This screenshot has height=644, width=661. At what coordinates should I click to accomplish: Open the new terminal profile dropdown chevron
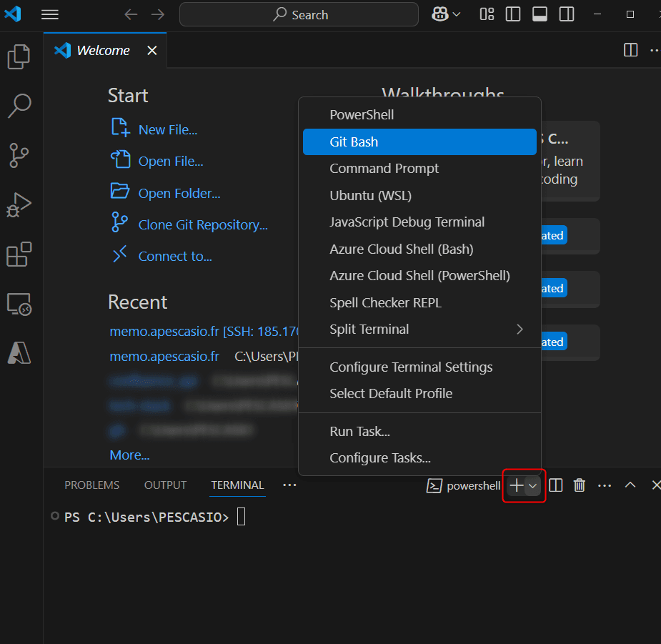(532, 485)
